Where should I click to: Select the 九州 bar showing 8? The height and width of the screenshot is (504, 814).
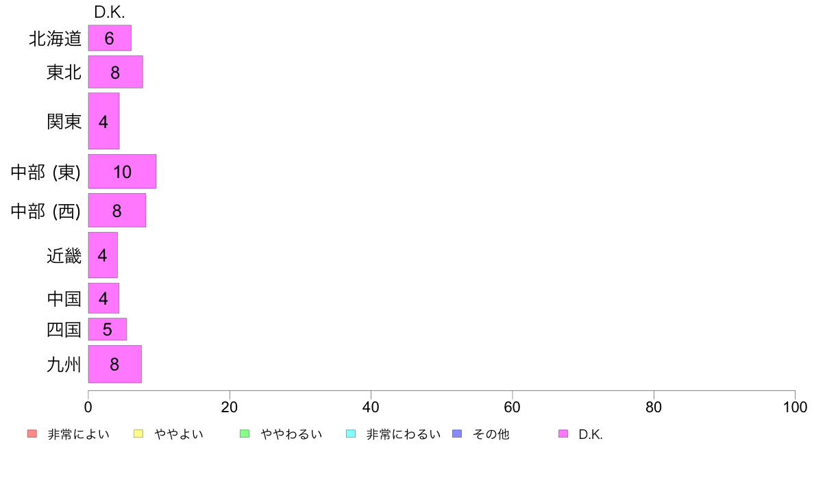pyautogui.click(x=114, y=364)
